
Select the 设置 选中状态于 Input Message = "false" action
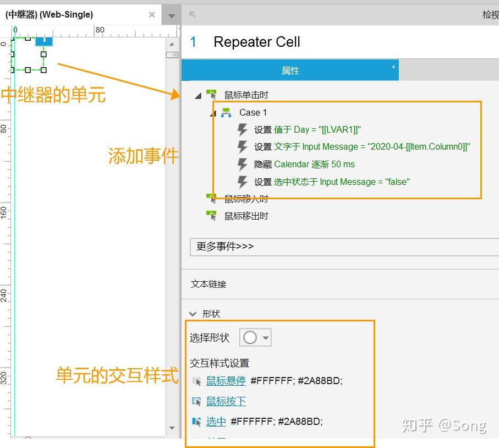coord(332,182)
